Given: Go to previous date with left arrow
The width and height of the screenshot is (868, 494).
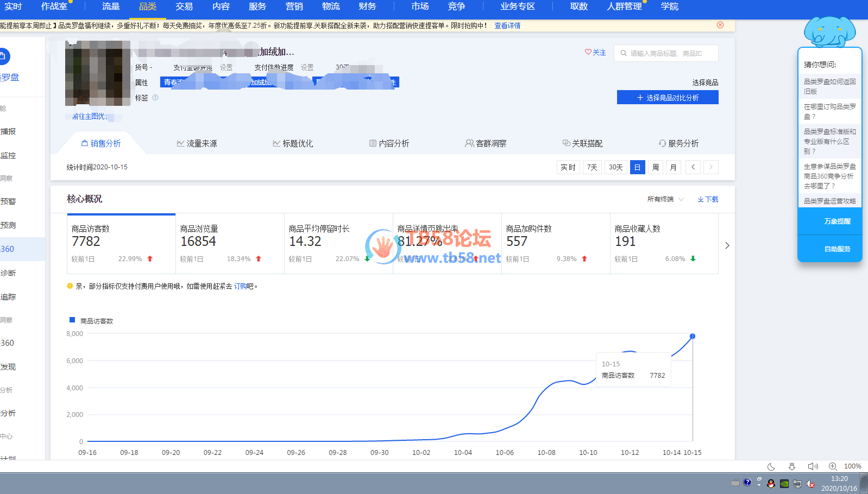Looking at the screenshot, I should coord(693,167).
